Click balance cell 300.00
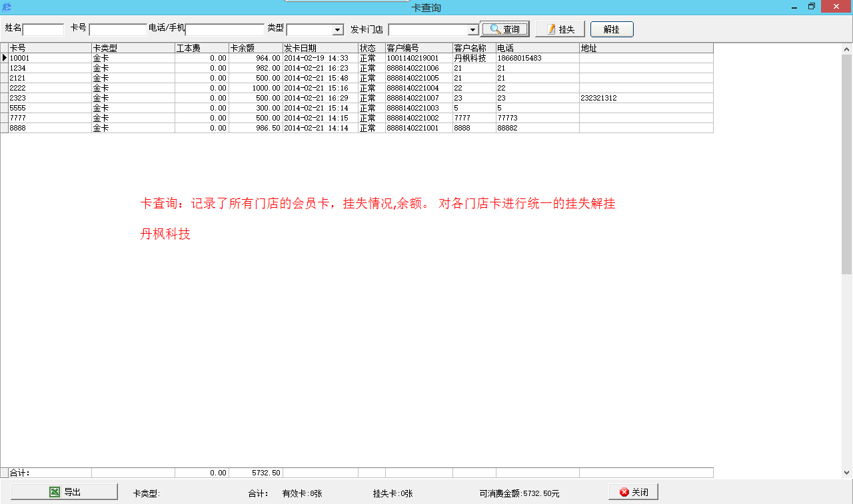Image resolution: width=853 pixels, height=504 pixels. tap(256, 108)
